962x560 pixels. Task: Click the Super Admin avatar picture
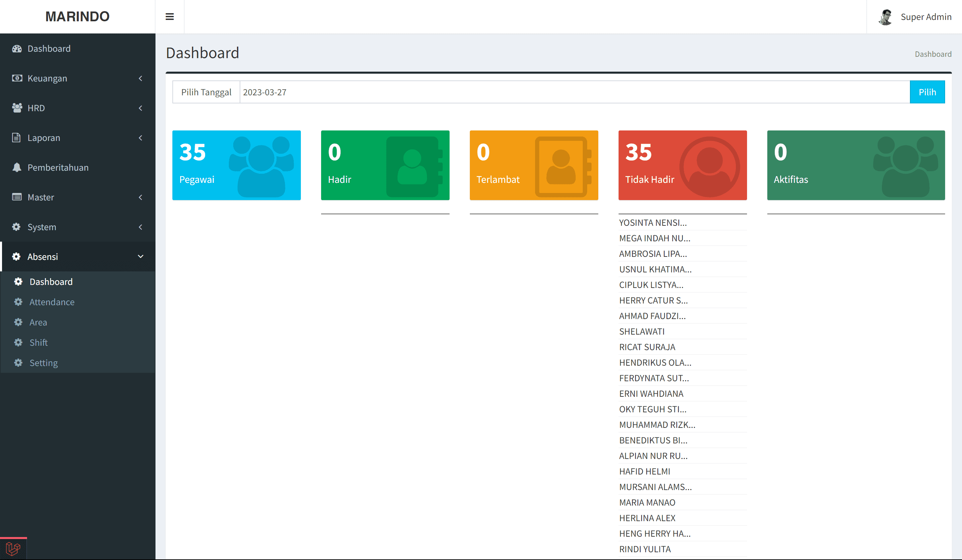coord(885,17)
